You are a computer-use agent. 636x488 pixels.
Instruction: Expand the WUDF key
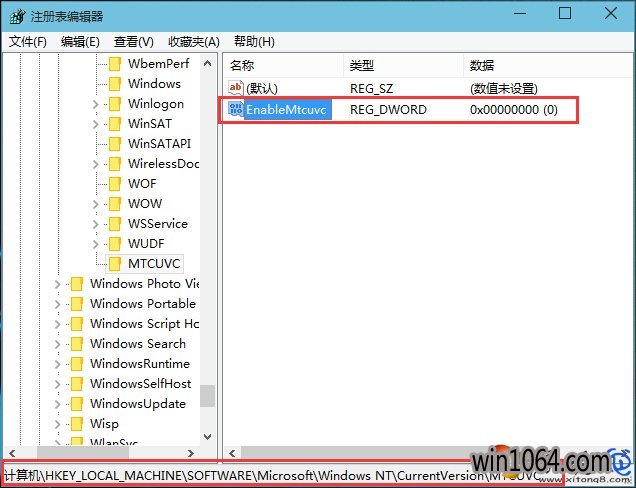[x=96, y=244]
